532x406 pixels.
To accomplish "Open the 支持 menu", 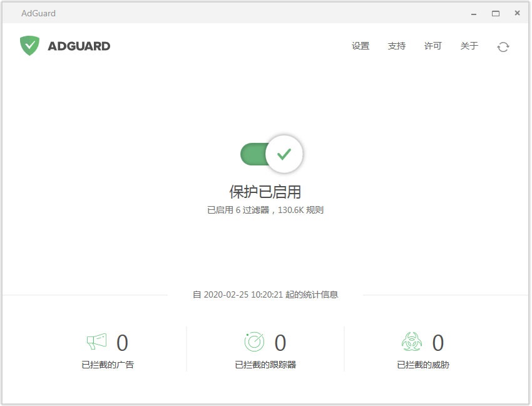I will [x=397, y=46].
